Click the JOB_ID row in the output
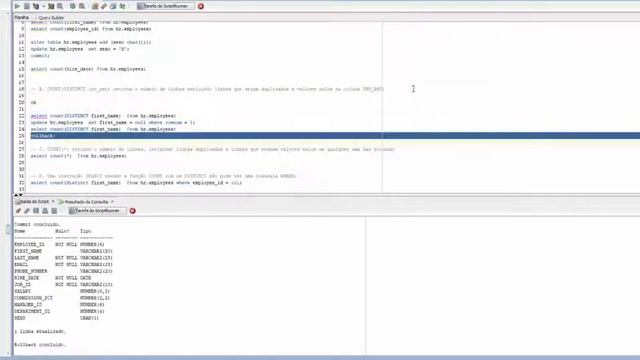Image resolution: width=640 pixels, height=360 pixels. tap(63, 284)
